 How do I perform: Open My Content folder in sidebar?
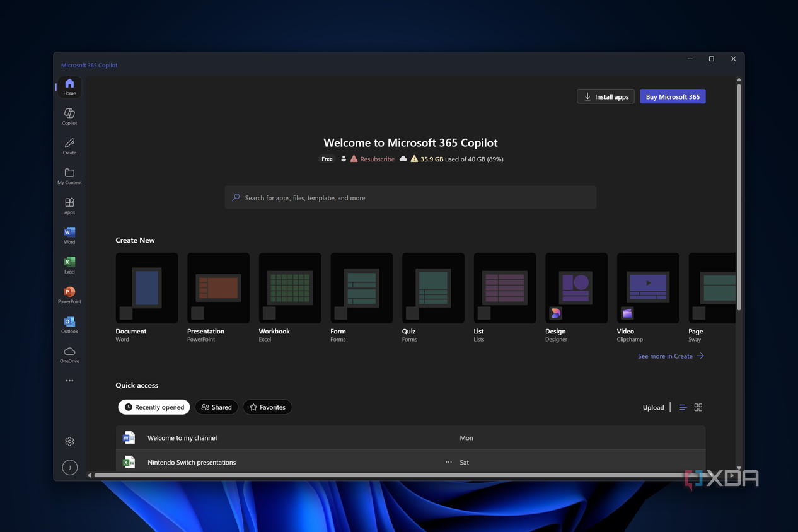tap(69, 176)
